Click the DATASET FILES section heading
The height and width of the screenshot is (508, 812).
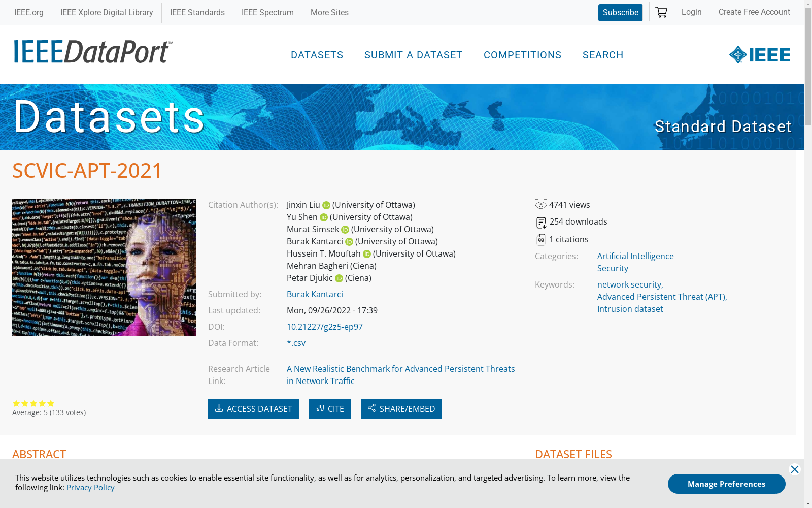(x=573, y=454)
